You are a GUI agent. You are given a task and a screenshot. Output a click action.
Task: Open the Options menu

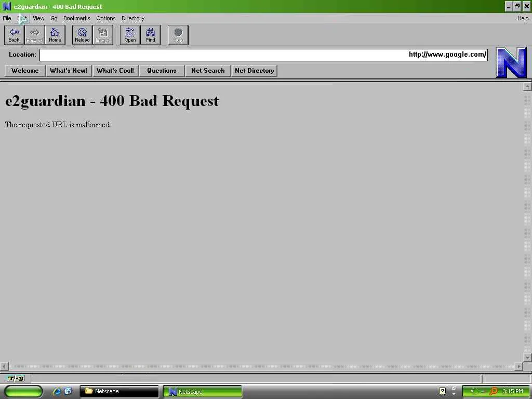point(105,18)
